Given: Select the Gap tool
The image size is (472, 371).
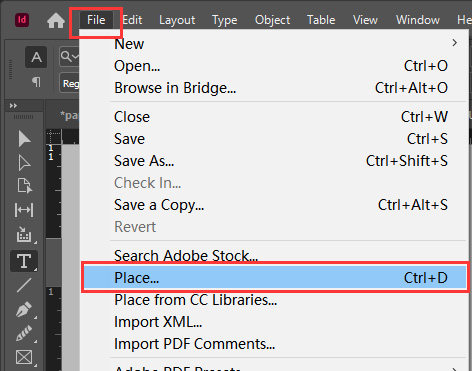Looking at the screenshot, I should pos(24,210).
